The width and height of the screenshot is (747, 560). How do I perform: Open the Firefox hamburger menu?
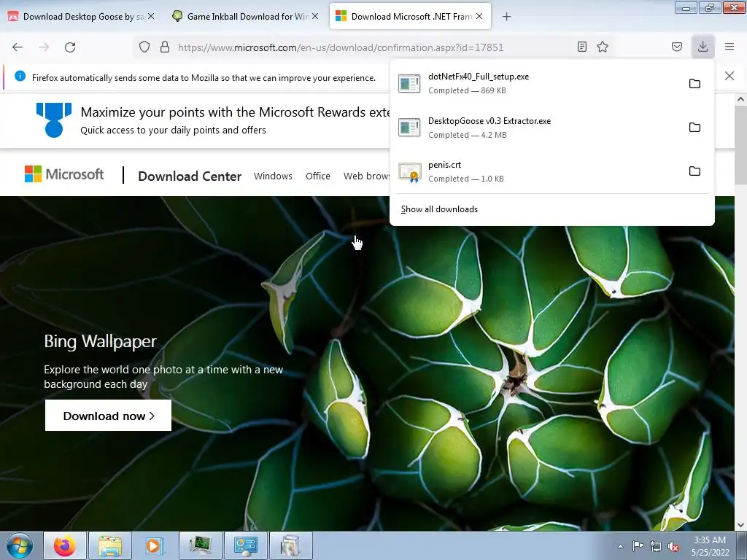pyautogui.click(x=729, y=47)
